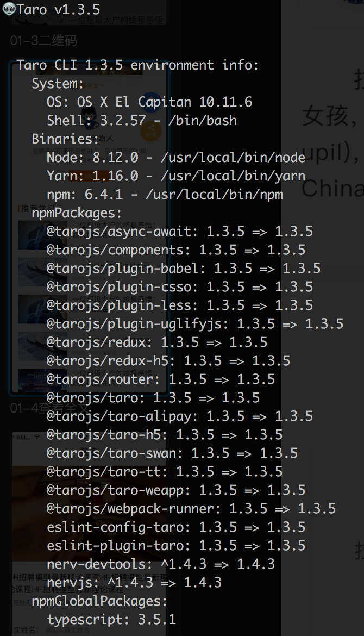
Task: Click the 'npmPackages:' heading line
Action: point(77,213)
